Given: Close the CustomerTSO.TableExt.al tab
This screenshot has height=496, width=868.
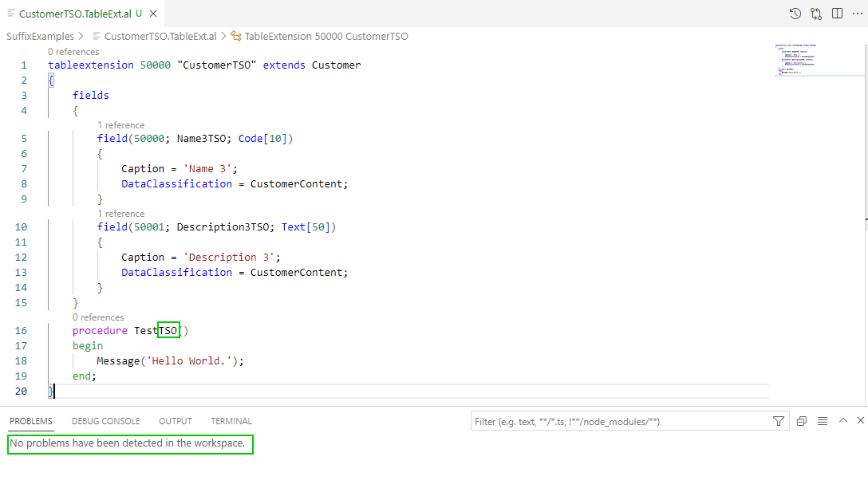Looking at the screenshot, I should click(x=153, y=14).
